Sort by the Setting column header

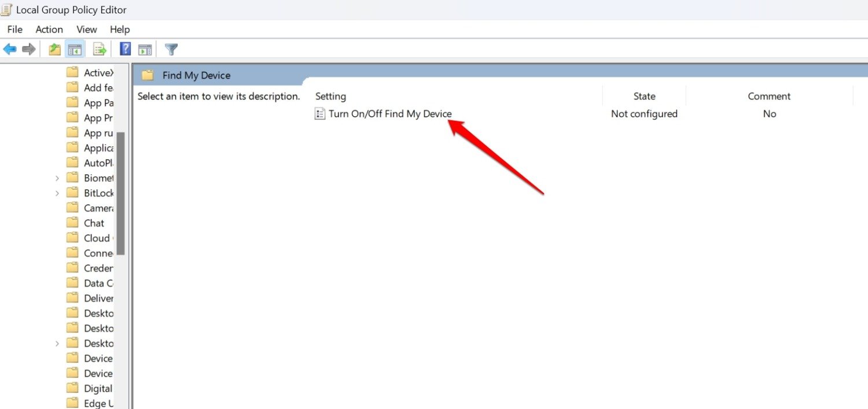[x=330, y=97]
